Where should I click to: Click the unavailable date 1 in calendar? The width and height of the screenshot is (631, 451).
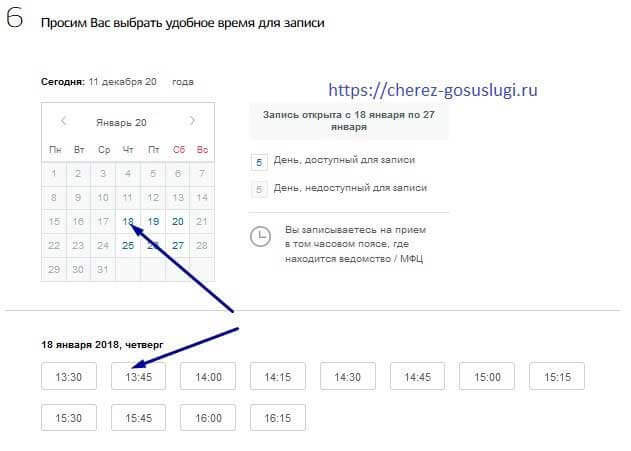pyautogui.click(x=54, y=174)
